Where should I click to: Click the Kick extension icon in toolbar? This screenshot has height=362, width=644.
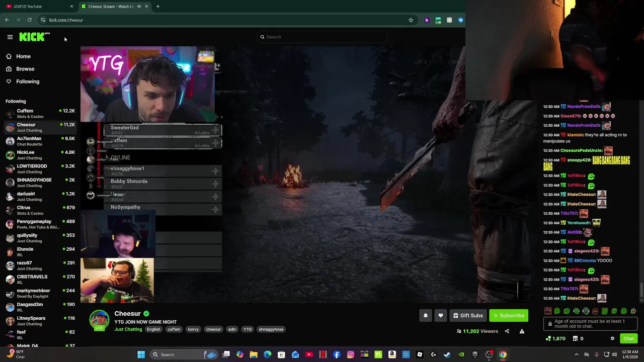(x=427, y=20)
